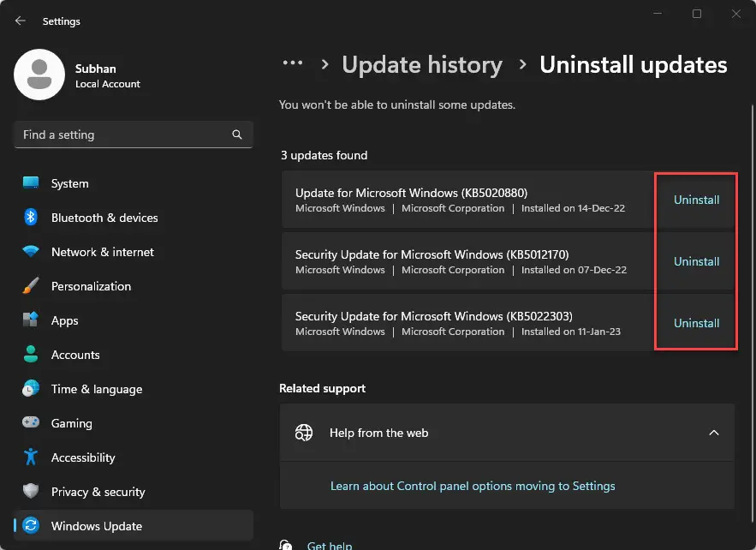Collapse the Help from the web section
This screenshot has height=550, width=756.
(713, 433)
